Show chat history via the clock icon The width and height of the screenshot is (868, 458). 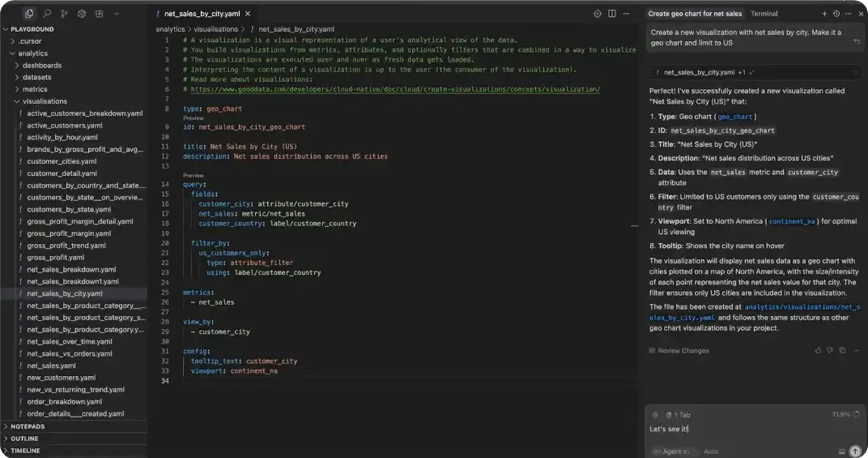click(836, 14)
